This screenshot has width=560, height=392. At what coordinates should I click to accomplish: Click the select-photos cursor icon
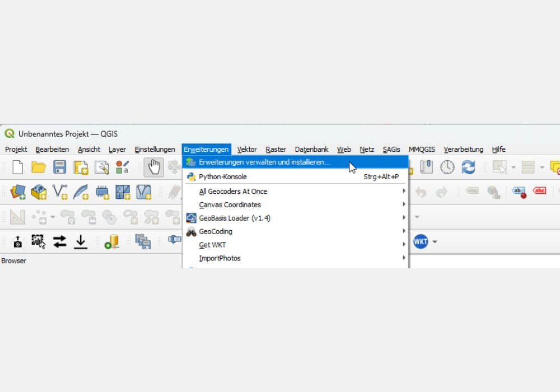[x=38, y=242]
